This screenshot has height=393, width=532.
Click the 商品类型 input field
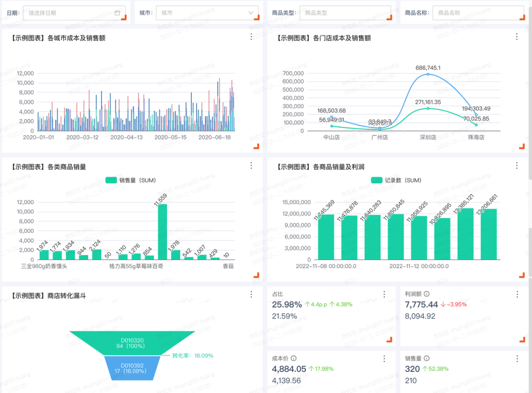click(345, 13)
